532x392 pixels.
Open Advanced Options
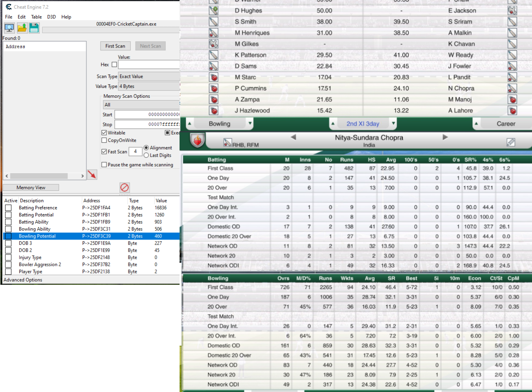[x=23, y=280]
